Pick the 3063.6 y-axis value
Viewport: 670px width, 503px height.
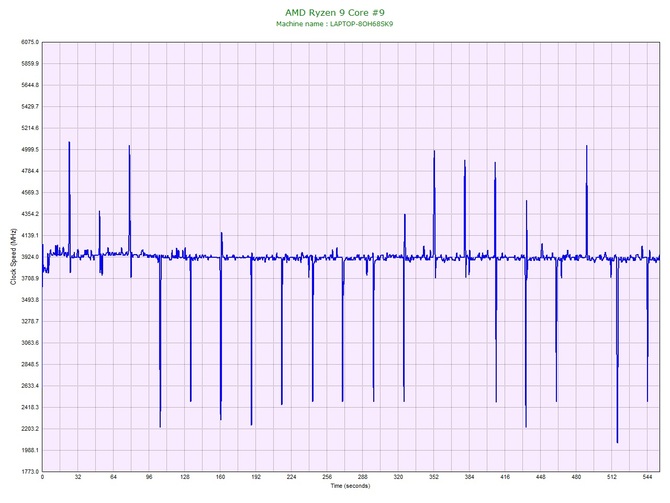coord(30,343)
